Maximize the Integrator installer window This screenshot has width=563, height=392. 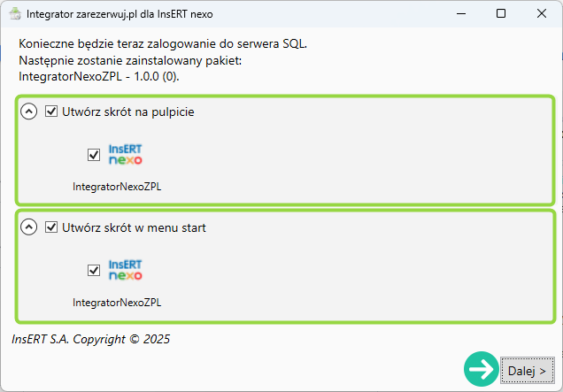pos(501,14)
